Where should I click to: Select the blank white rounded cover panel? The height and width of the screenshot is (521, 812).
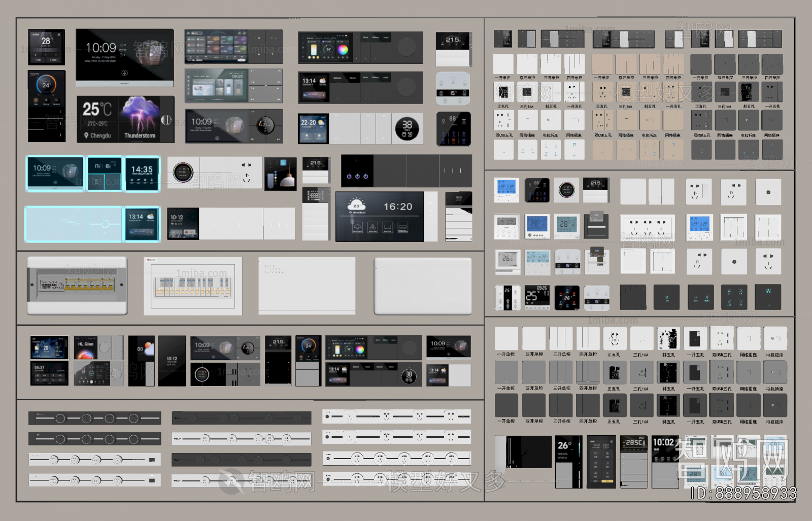click(x=422, y=286)
